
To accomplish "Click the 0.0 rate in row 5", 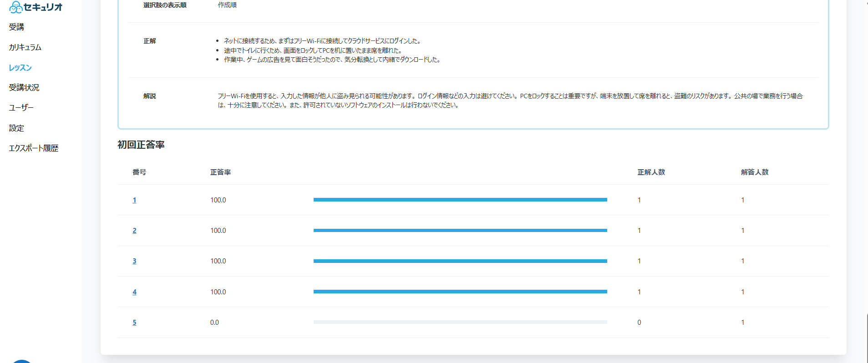I will pos(214,323).
